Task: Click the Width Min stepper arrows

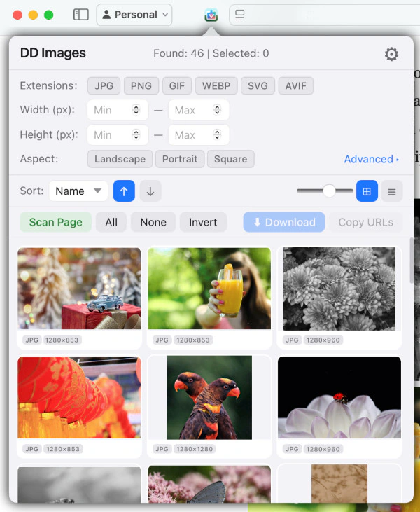Action: coord(136,110)
